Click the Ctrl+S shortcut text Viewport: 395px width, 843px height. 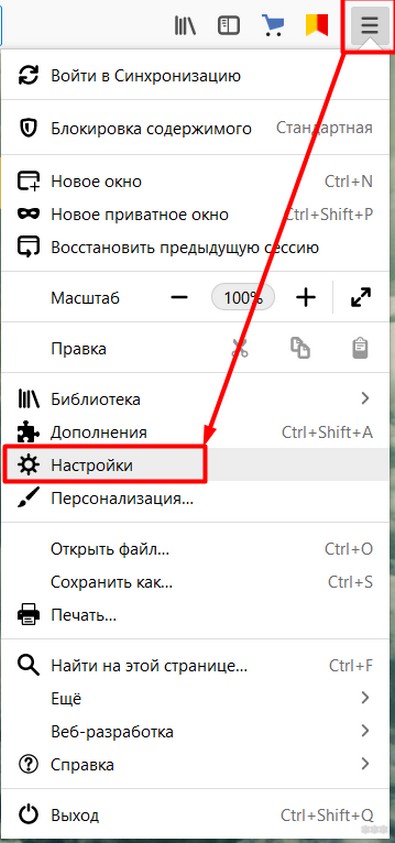[x=350, y=582]
